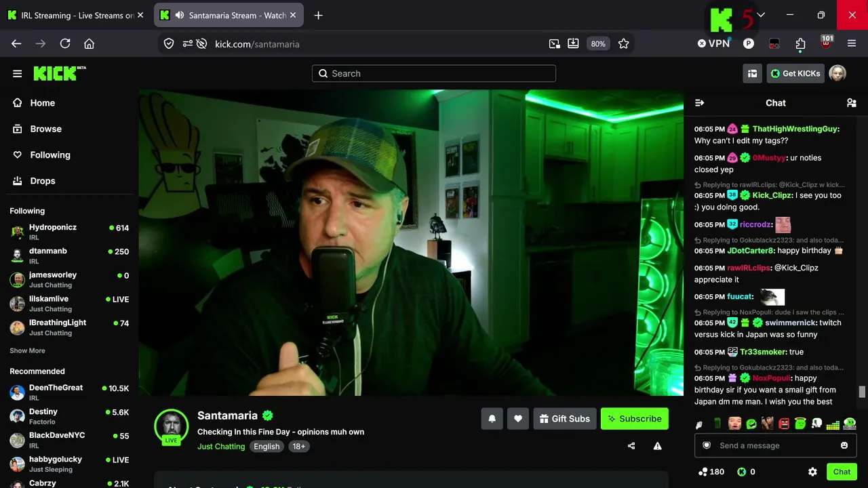Open the emote picker smiley
The image size is (868, 488).
(x=844, y=445)
